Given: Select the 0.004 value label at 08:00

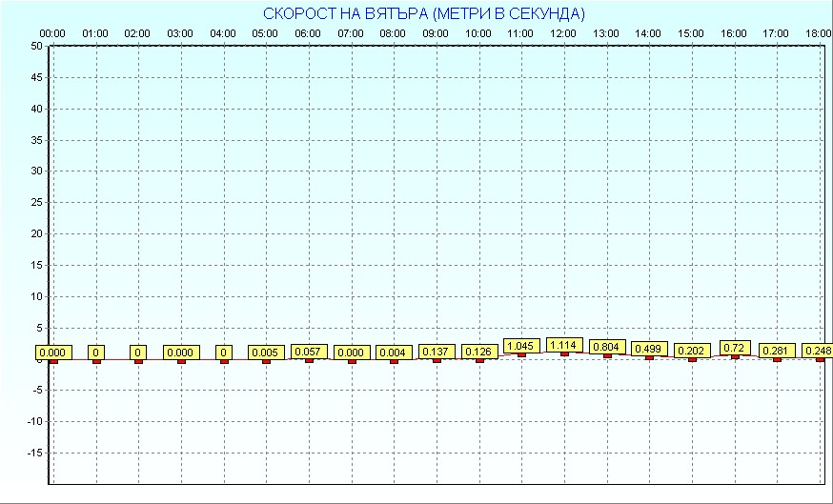Looking at the screenshot, I should [x=394, y=353].
